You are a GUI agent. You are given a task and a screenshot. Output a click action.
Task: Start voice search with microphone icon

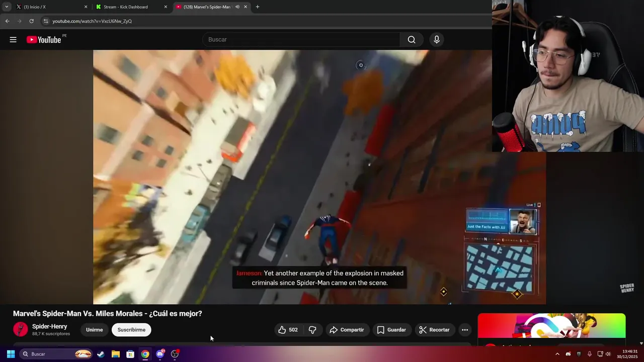click(x=437, y=40)
